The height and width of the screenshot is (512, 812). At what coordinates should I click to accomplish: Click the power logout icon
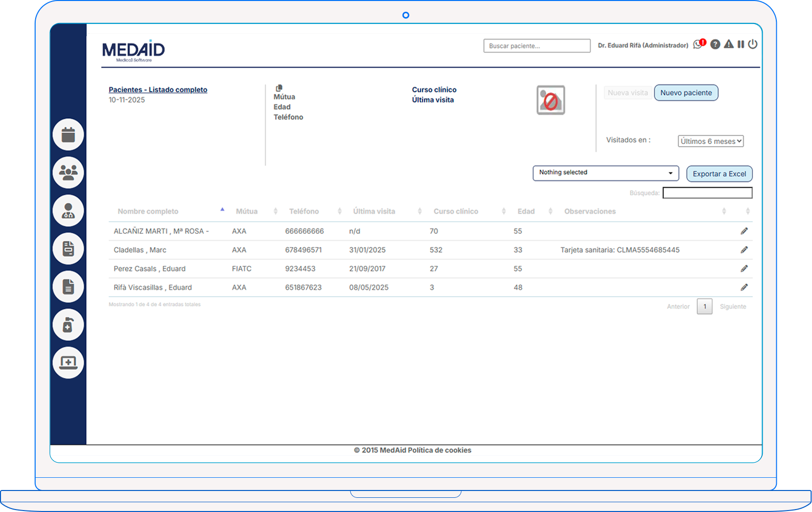pos(753,44)
